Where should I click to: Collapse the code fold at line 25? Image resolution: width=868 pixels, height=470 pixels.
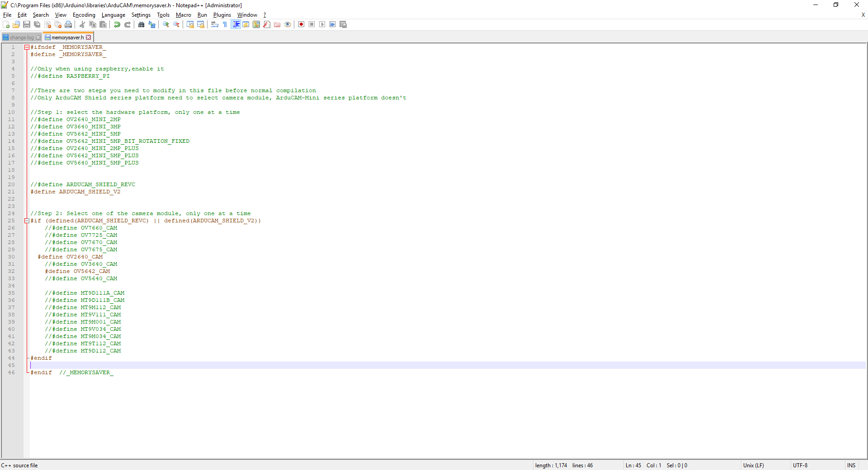point(26,221)
